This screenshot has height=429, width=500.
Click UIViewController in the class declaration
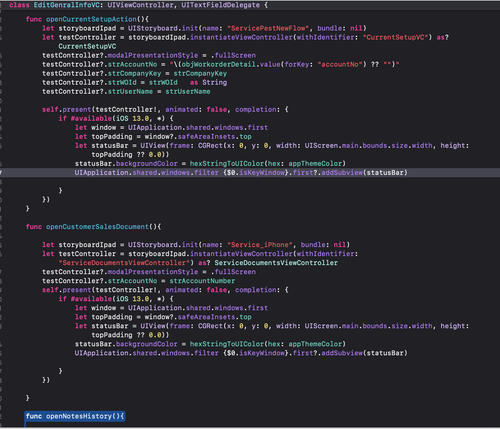point(140,5)
